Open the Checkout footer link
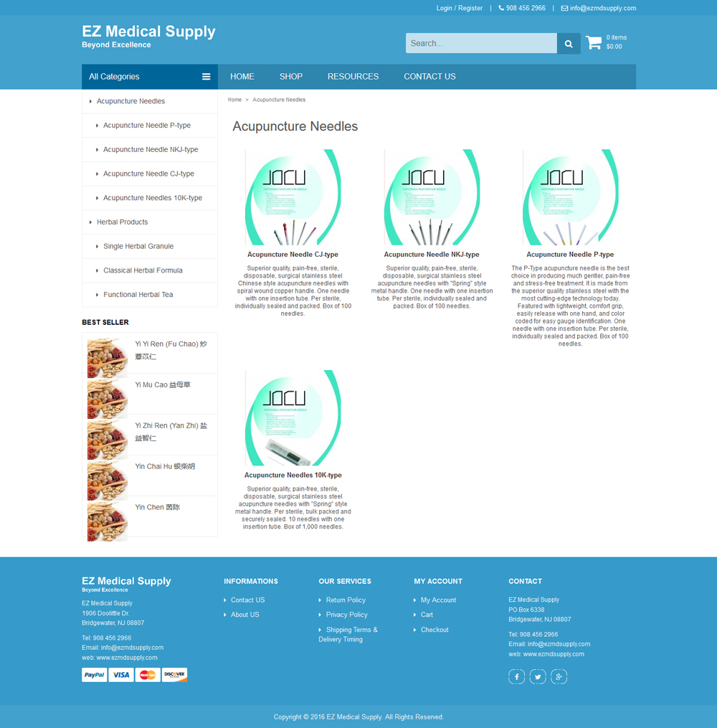Screen dimensions: 717x728 (x=435, y=630)
